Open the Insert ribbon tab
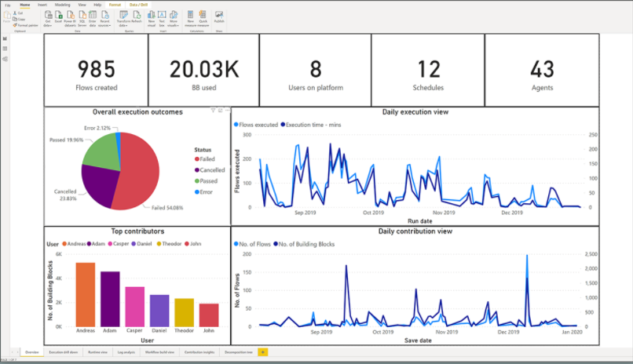 (x=42, y=5)
